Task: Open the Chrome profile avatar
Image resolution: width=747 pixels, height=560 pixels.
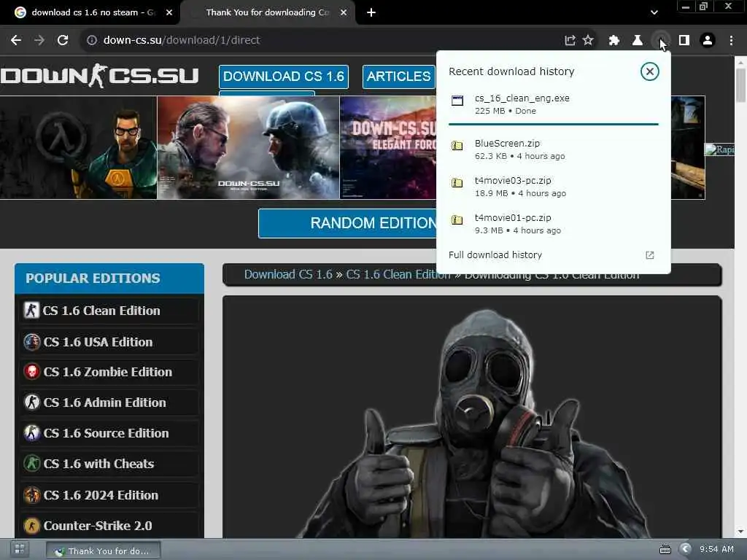Action: tap(708, 41)
